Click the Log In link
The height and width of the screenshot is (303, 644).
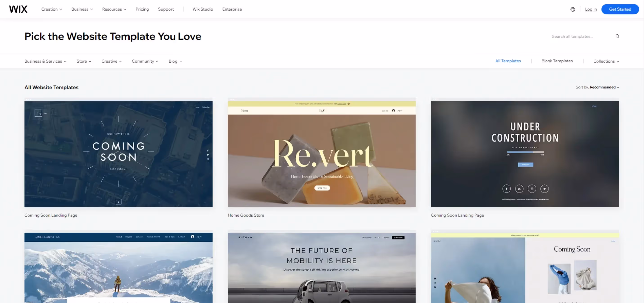point(591,9)
